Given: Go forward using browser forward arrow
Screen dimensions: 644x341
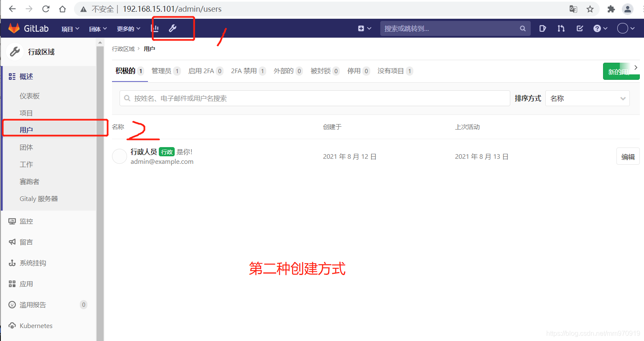Looking at the screenshot, I should 29,9.
